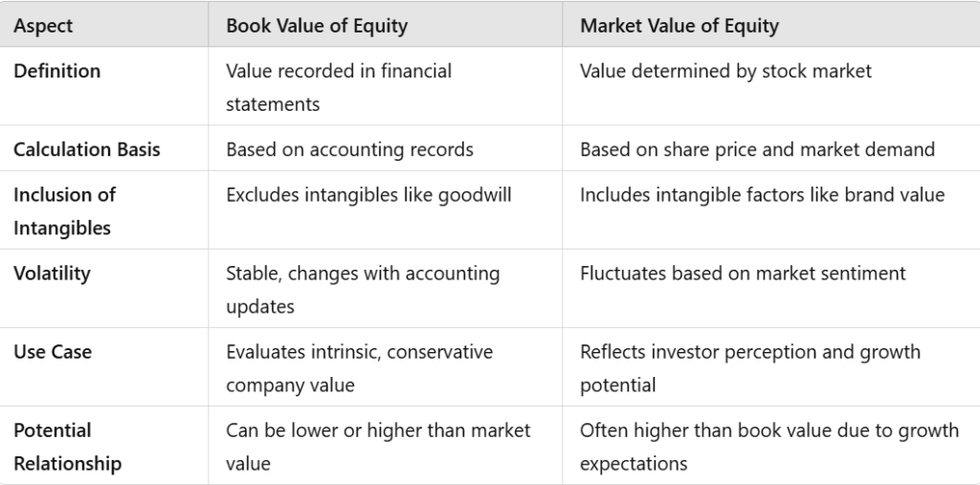This screenshot has height=485, width=980.
Task: Click the Market Value of Equity header
Action: 679,26
